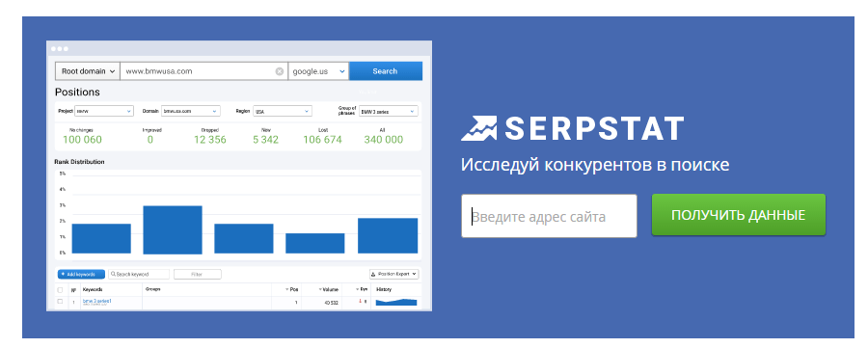Sort by the Dyn column
The width and height of the screenshot is (868, 348).
362,289
